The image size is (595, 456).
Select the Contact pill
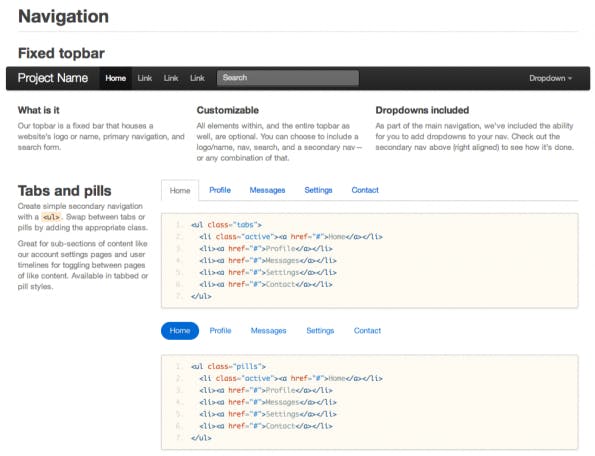click(367, 331)
